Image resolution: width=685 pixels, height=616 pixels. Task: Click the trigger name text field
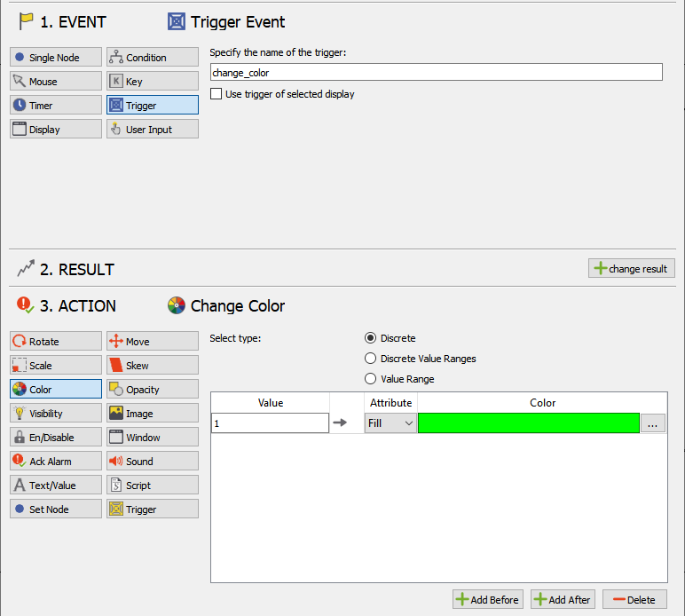436,73
